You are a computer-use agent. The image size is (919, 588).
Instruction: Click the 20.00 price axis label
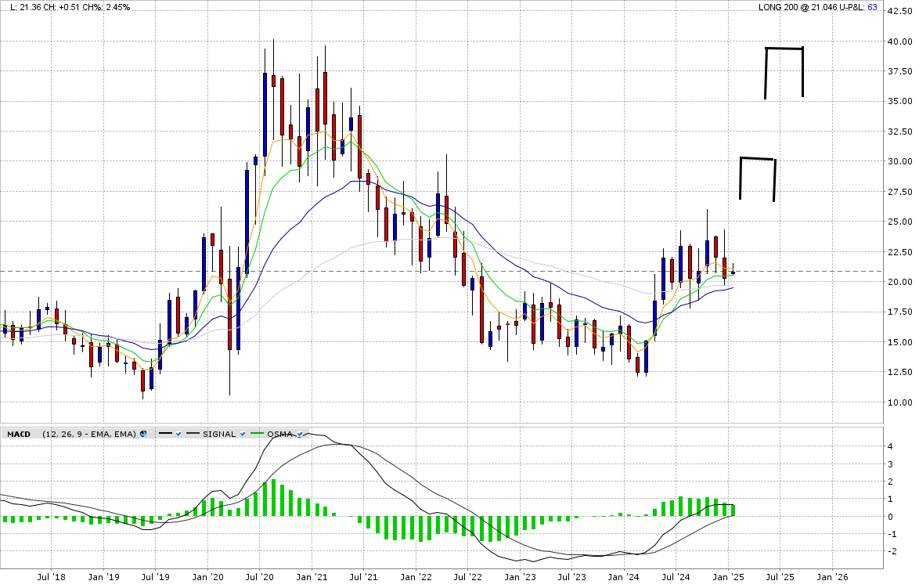(x=899, y=282)
